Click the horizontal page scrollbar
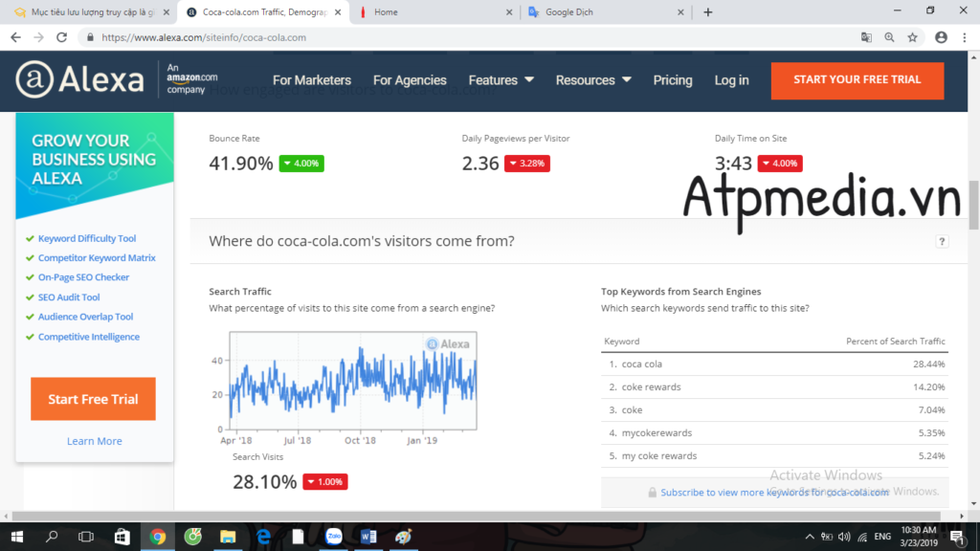The image size is (980, 551). (x=477, y=516)
